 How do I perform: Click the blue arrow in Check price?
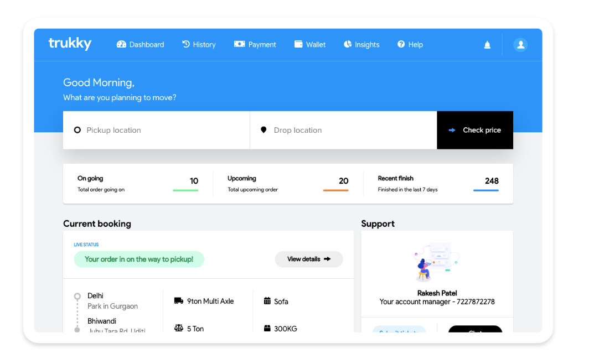click(x=452, y=130)
